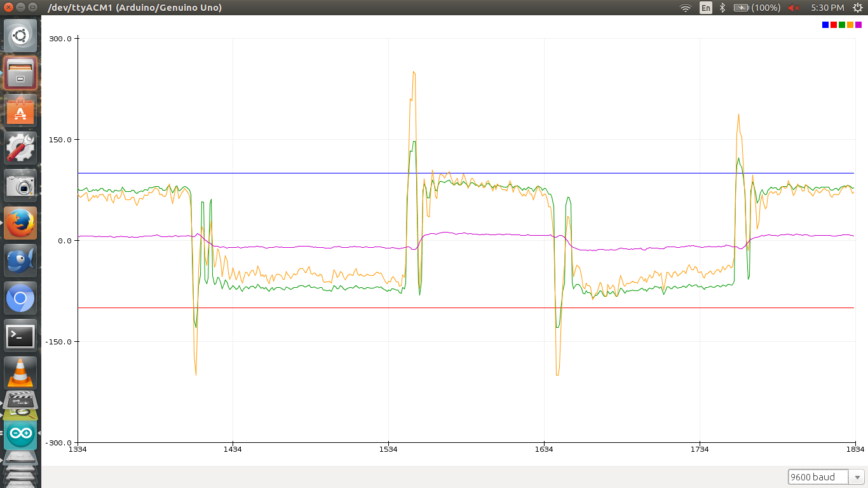Open the 5:30 PM clock menu
This screenshot has height=488, width=868.
click(827, 8)
